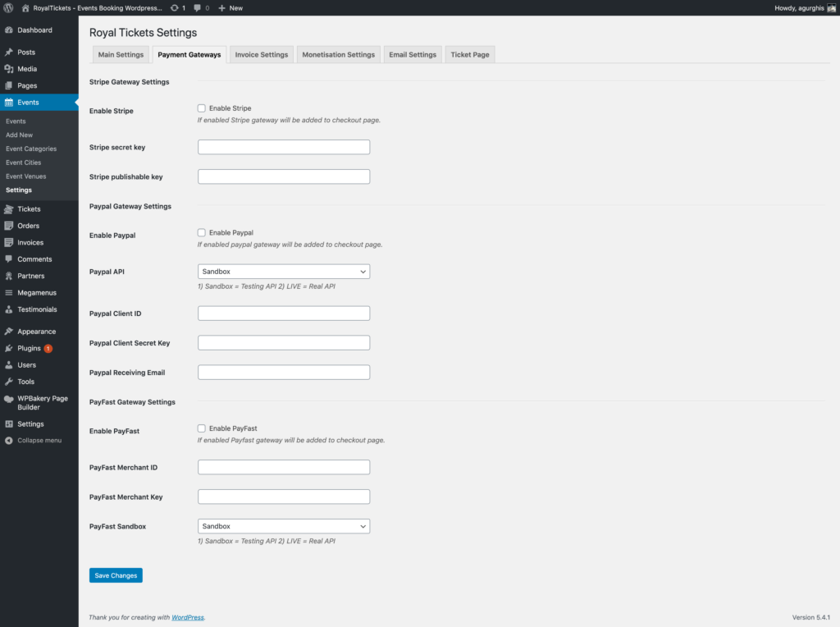Focus the Paypal Receiving Email field

[x=284, y=373]
